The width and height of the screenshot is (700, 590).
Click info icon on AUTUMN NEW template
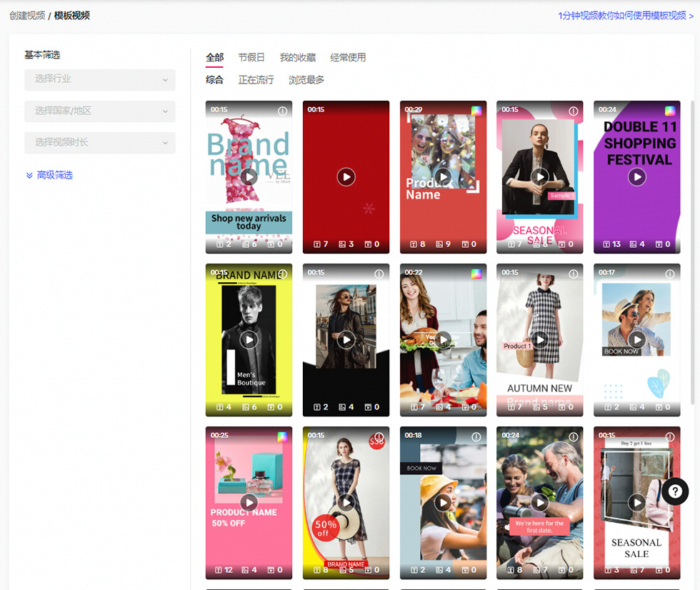573,274
